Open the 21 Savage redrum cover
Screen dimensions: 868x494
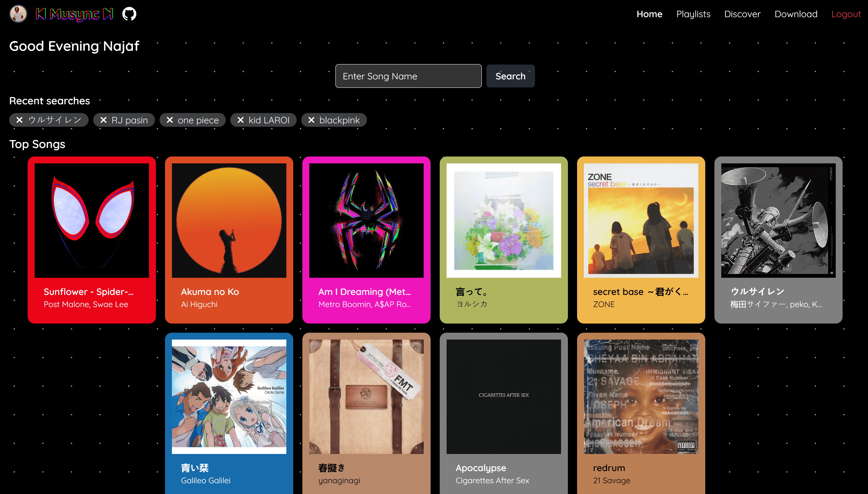[x=641, y=397]
